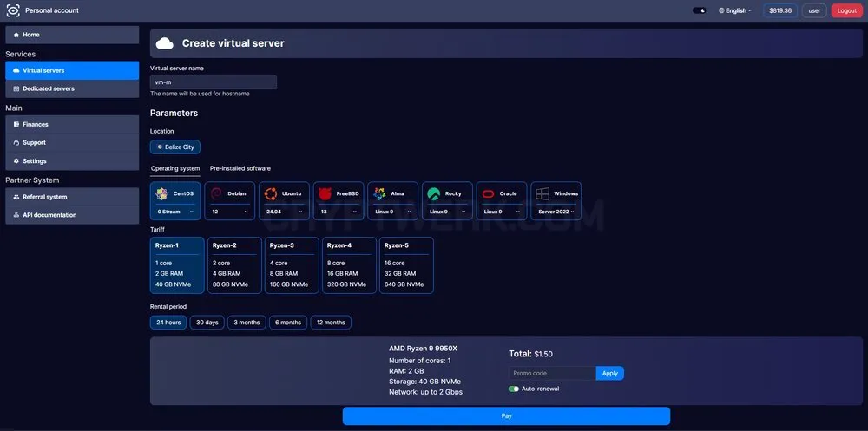The width and height of the screenshot is (868, 431).
Task: Open the Windows Server 2022 version dropdown
Action: [556, 212]
